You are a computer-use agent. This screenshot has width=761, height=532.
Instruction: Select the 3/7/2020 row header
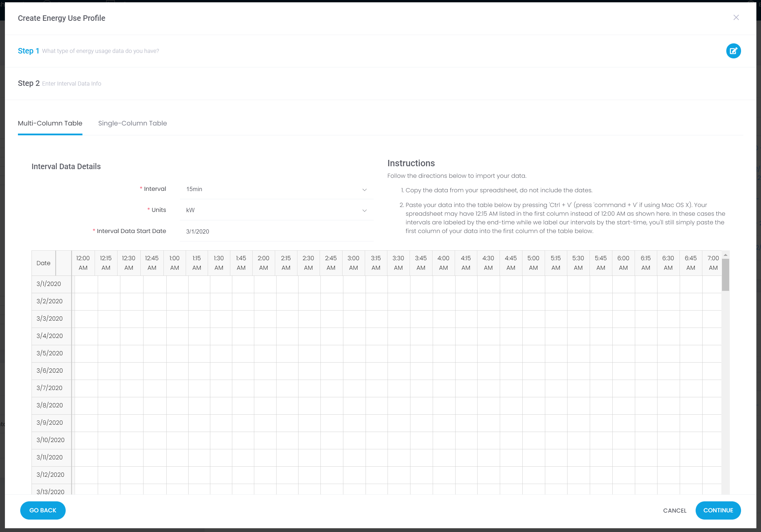click(51, 388)
